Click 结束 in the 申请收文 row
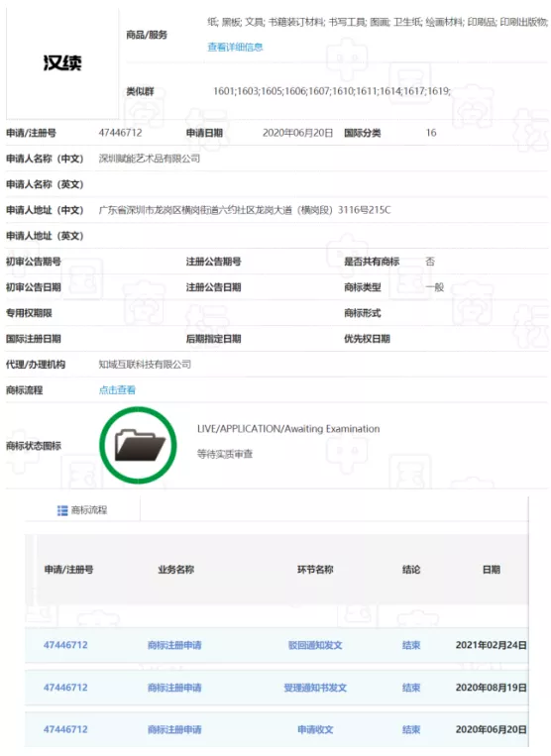551x756 pixels. pyautogui.click(x=411, y=729)
